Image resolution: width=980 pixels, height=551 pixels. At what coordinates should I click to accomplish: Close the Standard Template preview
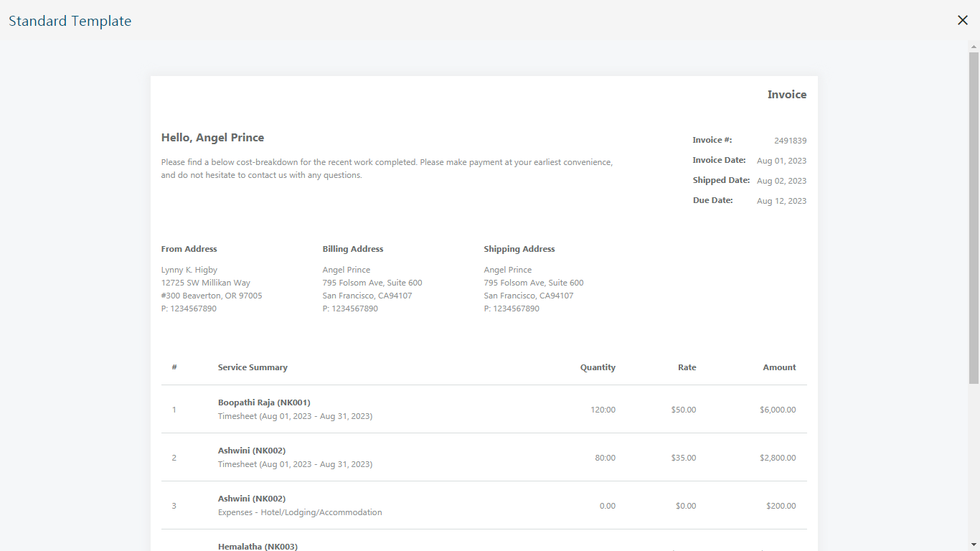point(963,21)
